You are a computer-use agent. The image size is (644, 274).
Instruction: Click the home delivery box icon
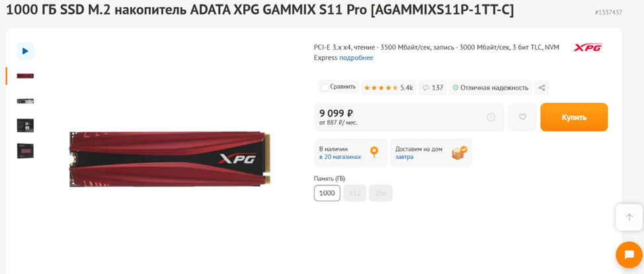pyautogui.click(x=459, y=153)
